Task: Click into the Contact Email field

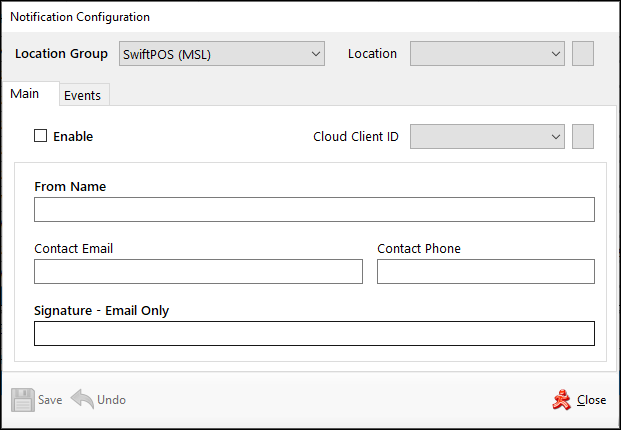Action: [x=198, y=272]
